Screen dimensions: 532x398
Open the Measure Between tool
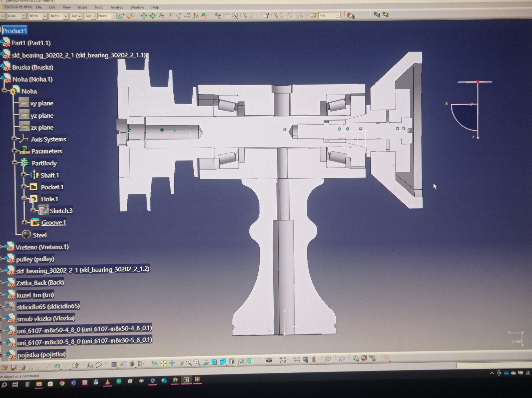click(297, 360)
